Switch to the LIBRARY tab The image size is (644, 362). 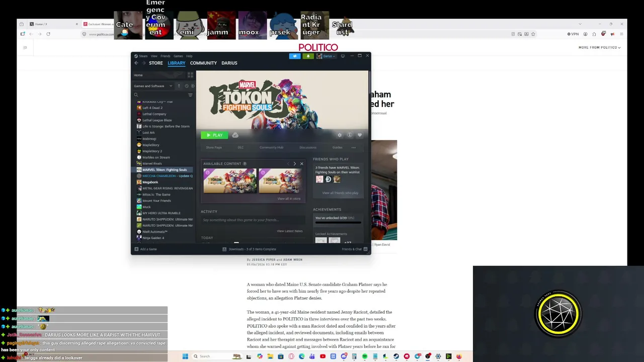click(x=177, y=63)
